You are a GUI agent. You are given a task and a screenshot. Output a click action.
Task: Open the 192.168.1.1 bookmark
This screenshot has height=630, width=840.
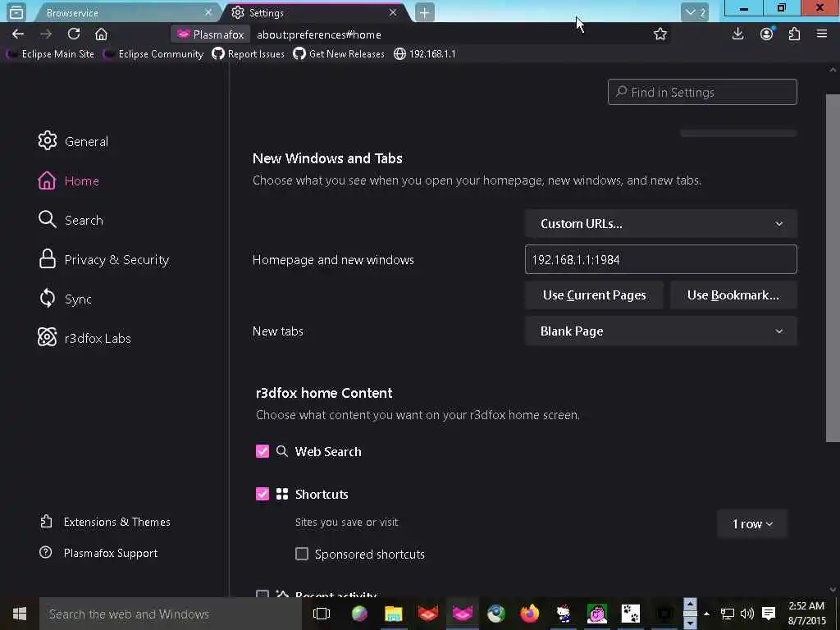[425, 54]
